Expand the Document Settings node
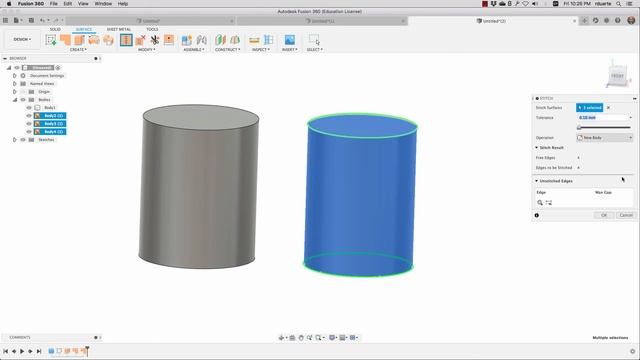This screenshot has height=360, width=640. pos(15,76)
